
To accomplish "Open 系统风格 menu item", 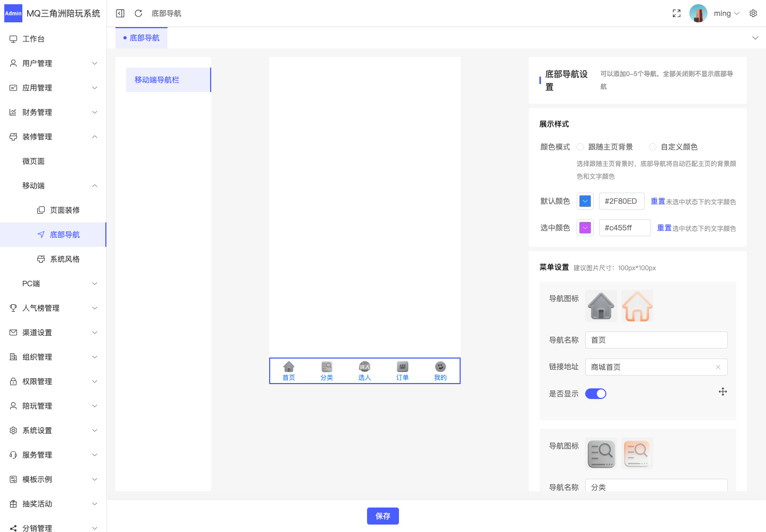I will click(x=53, y=259).
